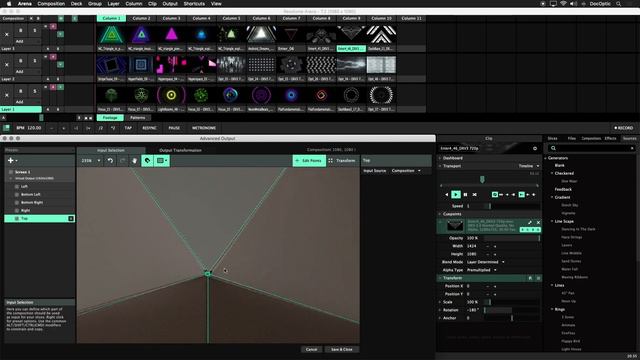This screenshot has width=640, height=360.
Task: Open the Effects tab in browser panel
Action: [610, 138]
